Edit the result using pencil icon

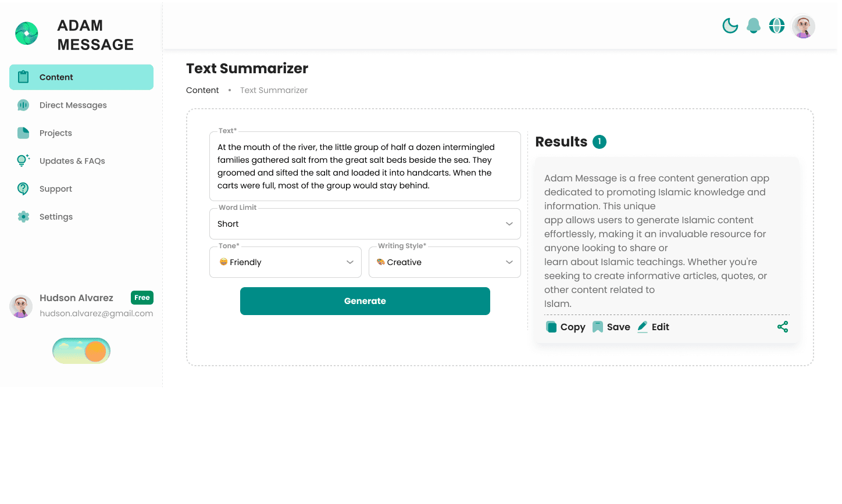(x=654, y=327)
